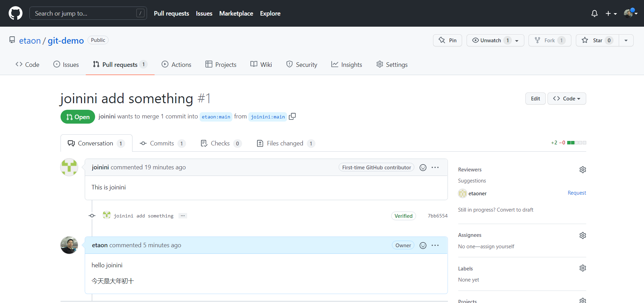Open the git-demo repository link
The image size is (644, 303).
(66, 41)
